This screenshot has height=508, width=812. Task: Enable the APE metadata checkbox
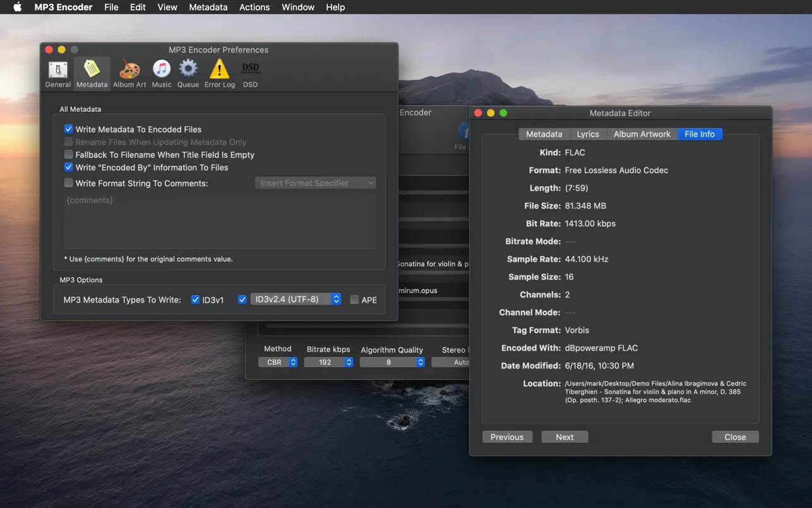click(354, 299)
